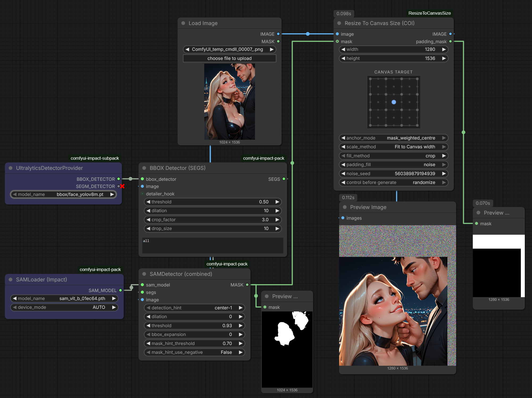Click the padding mask preview thumbnail
The height and width of the screenshot is (398, 532).
click(x=499, y=266)
